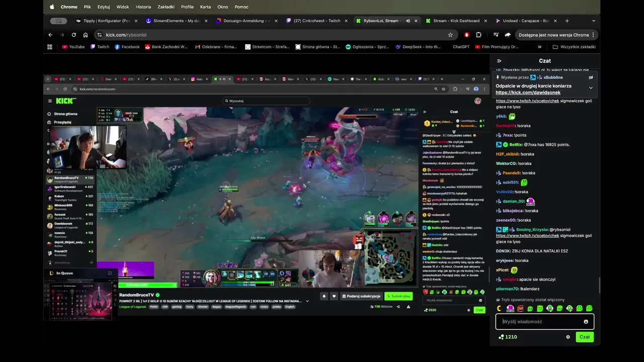Switch to the Stream - Kick Dashboard tab
This screenshot has width=644, height=362.
456,21
